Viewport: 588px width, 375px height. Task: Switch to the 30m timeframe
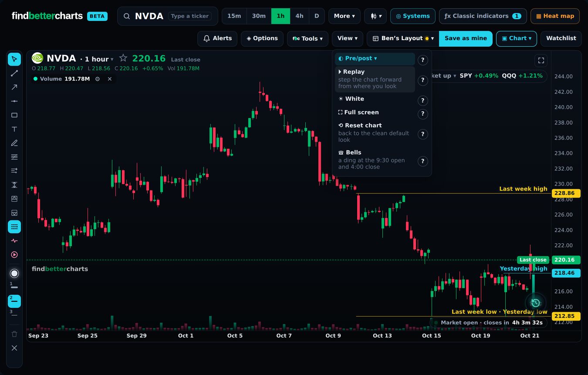point(259,16)
